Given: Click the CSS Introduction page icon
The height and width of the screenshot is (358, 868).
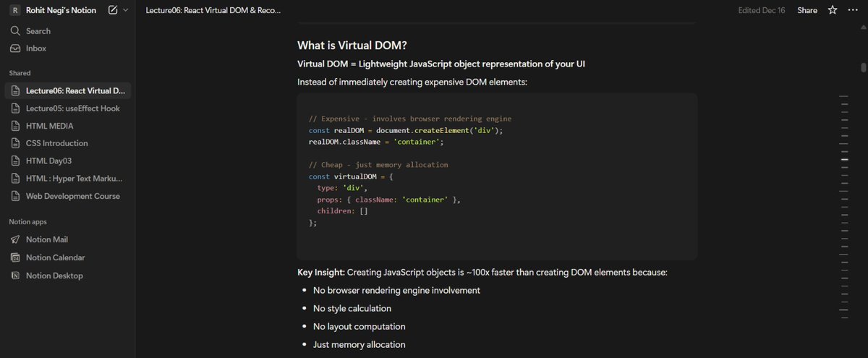Looking at the screenshot, I should click(16, 143).
